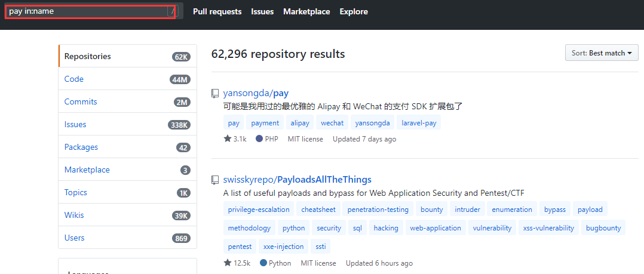
Task: Click the 'privilege-escalation' topic tag
Action: [259, 209]
